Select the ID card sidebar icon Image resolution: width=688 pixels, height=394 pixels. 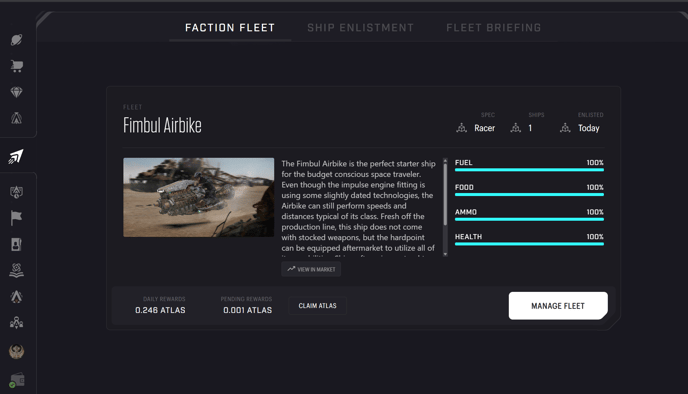17,244
